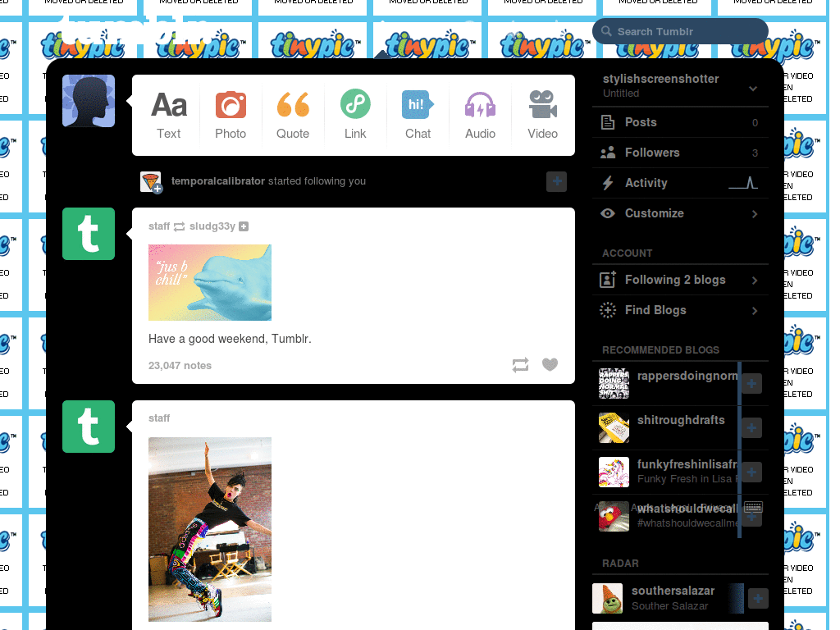Create a new Audio post
The width and height of the screenshot is (840, 630).
point(480,115)
